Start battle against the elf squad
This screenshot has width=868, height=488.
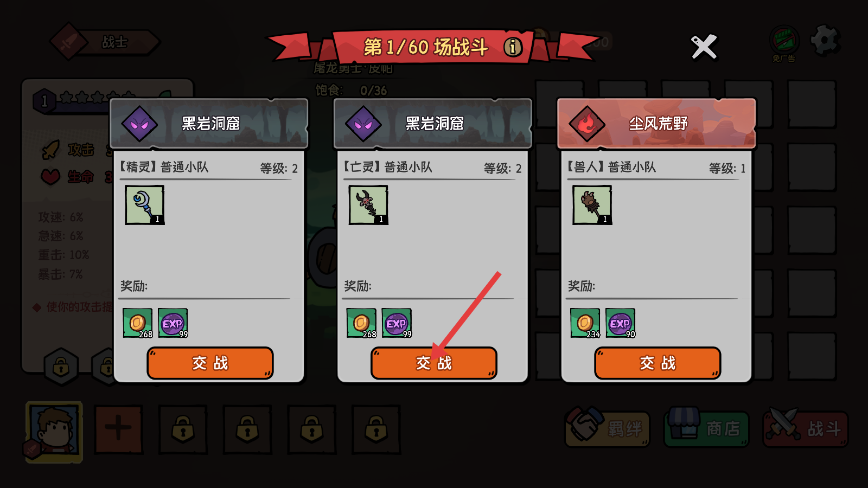(x=210, y=363)
